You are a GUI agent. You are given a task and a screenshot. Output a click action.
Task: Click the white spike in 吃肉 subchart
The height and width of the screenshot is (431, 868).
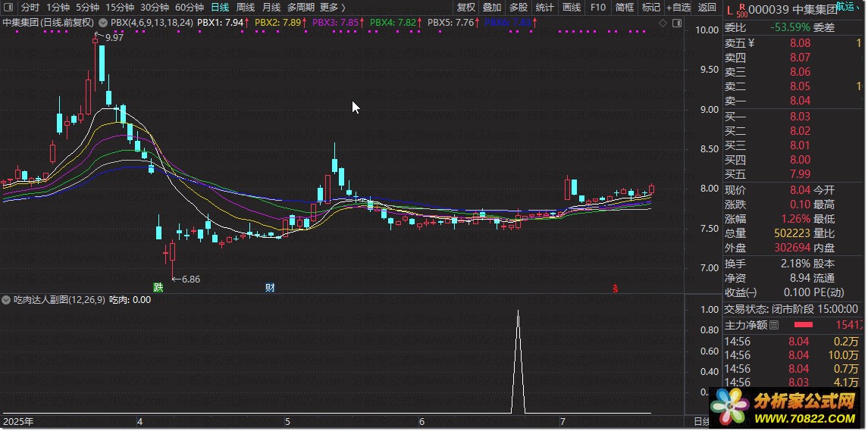point(518,362)
